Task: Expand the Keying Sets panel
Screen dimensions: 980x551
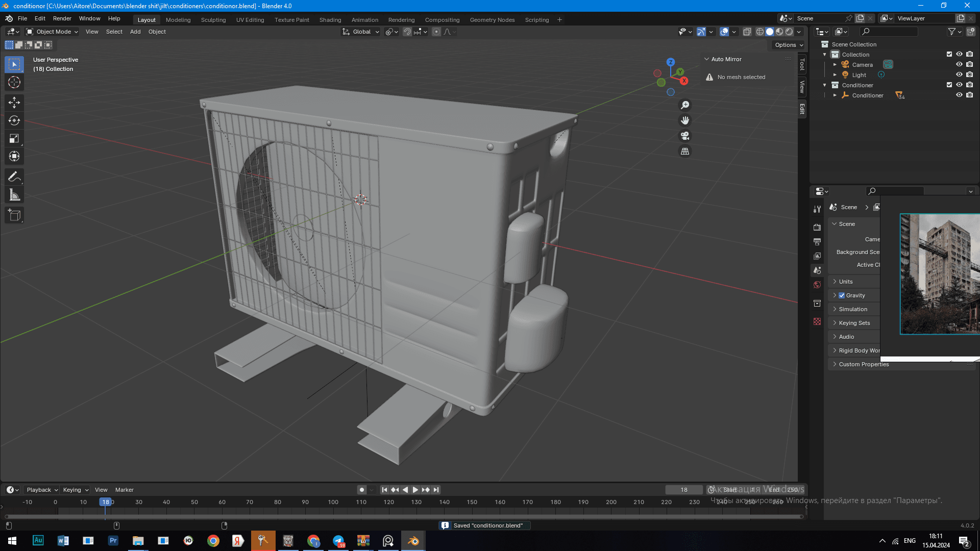Action: click(x=855, y=323)
